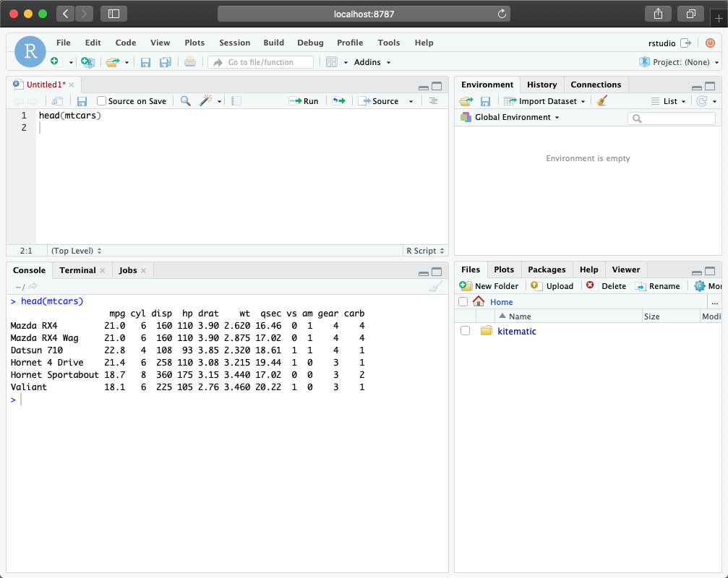Click the Home breadcrumb link
728x578 pixels.
(x=502, y=302)
